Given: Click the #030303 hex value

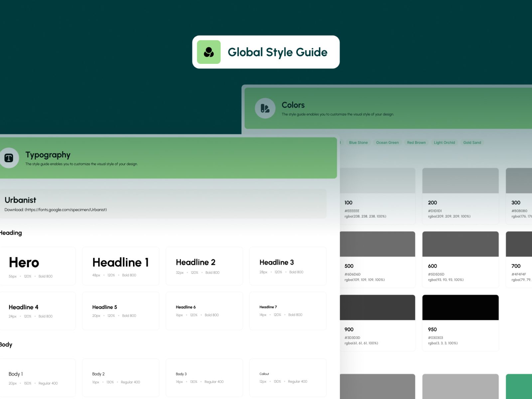Looking at the screenshot, I should tap(436, 338).
